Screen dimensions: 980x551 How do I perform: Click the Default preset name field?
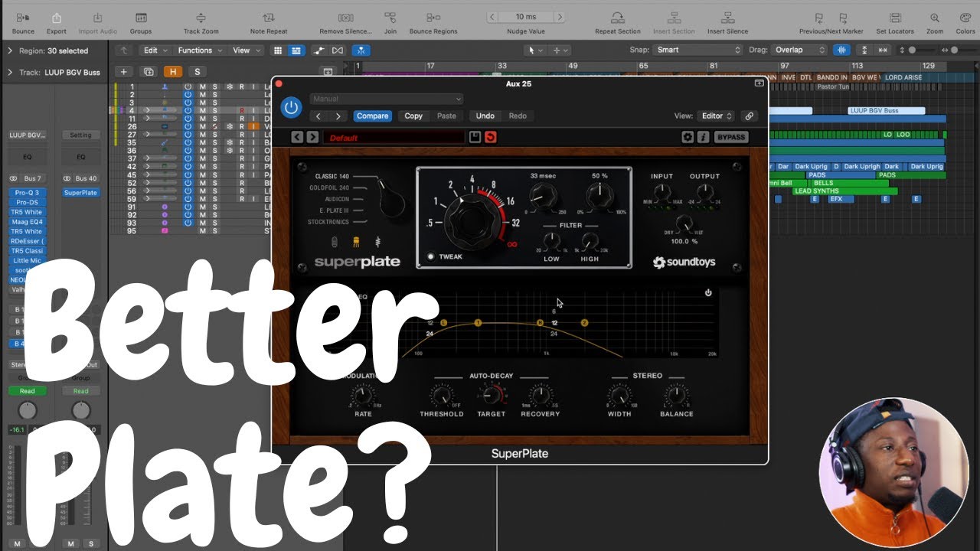pyautogui.click(x=394, y=138)
